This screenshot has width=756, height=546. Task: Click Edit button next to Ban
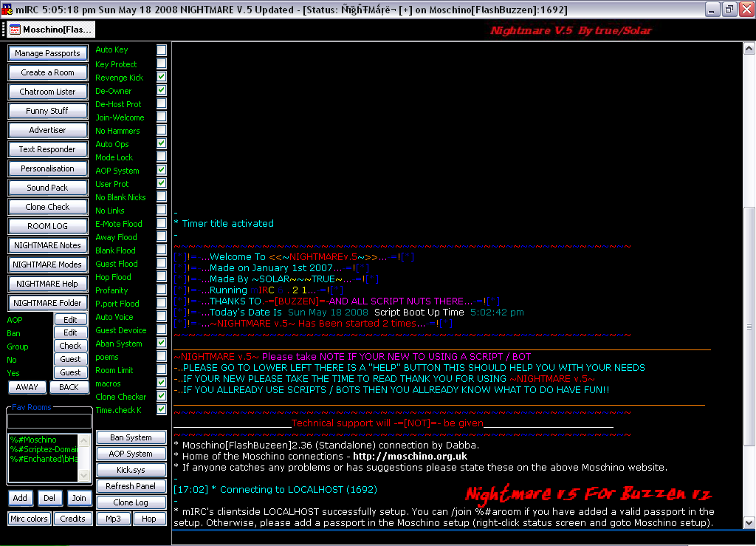click(70, 332)
